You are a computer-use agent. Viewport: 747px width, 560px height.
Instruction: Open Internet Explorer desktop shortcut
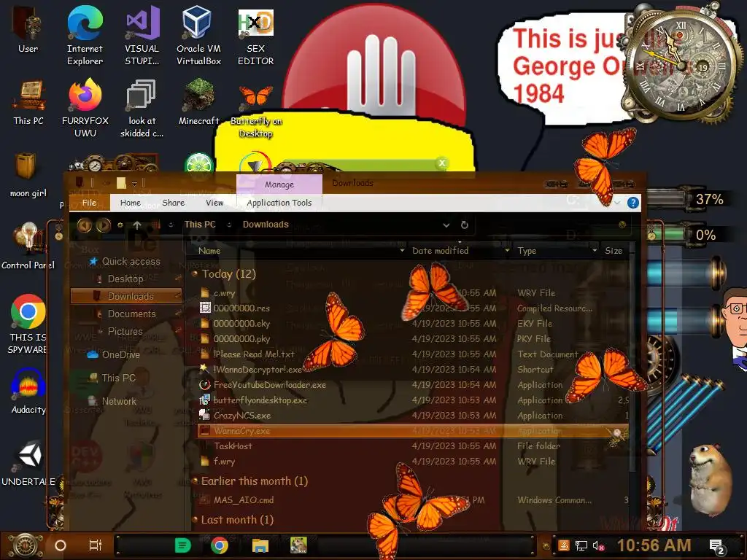tap(85, 36)
